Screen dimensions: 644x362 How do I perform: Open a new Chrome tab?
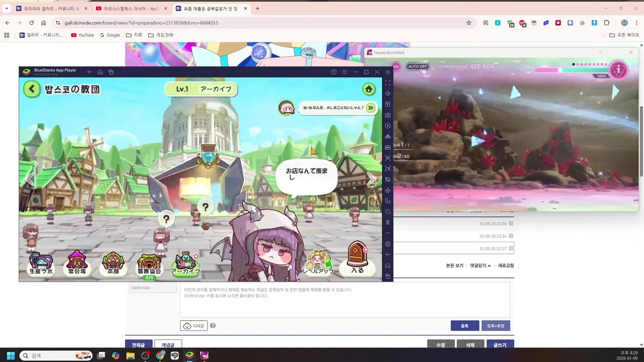point(258,9)
